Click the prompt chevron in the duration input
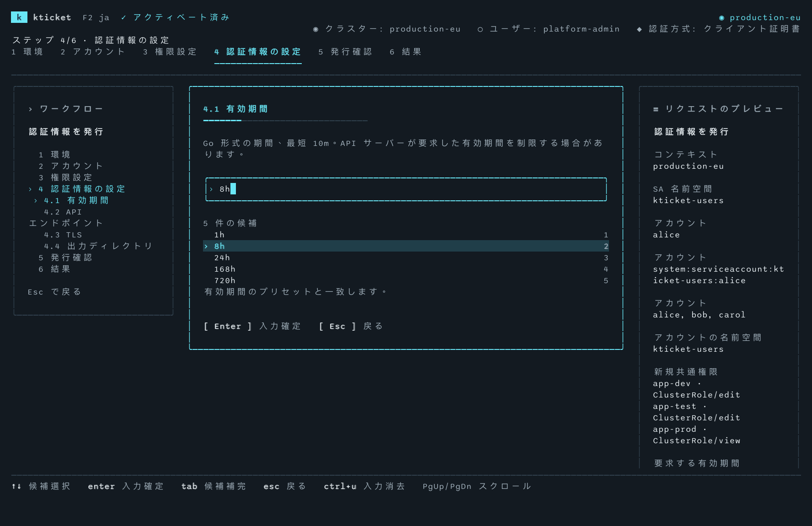Viewport: 812px width, 526px height. pos(211,189)
